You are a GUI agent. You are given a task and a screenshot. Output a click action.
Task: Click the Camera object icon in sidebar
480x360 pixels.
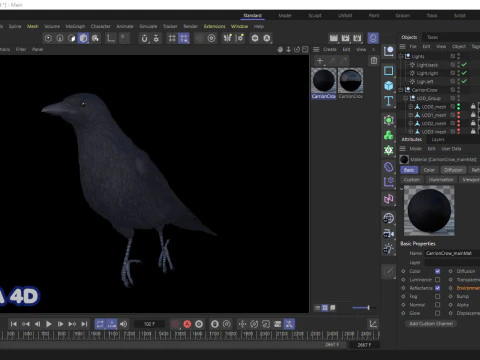tap(389, 233)
